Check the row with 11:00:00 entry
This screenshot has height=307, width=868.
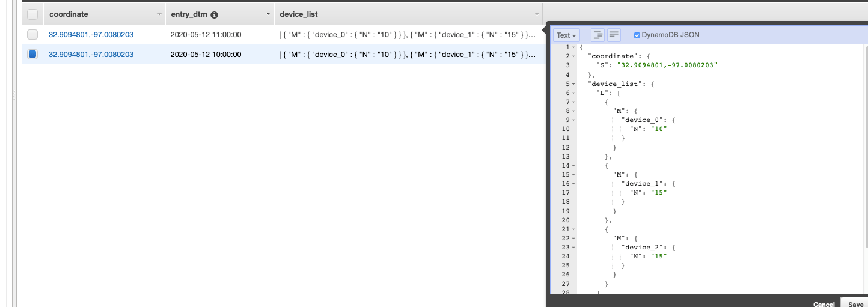coord(32,35)
